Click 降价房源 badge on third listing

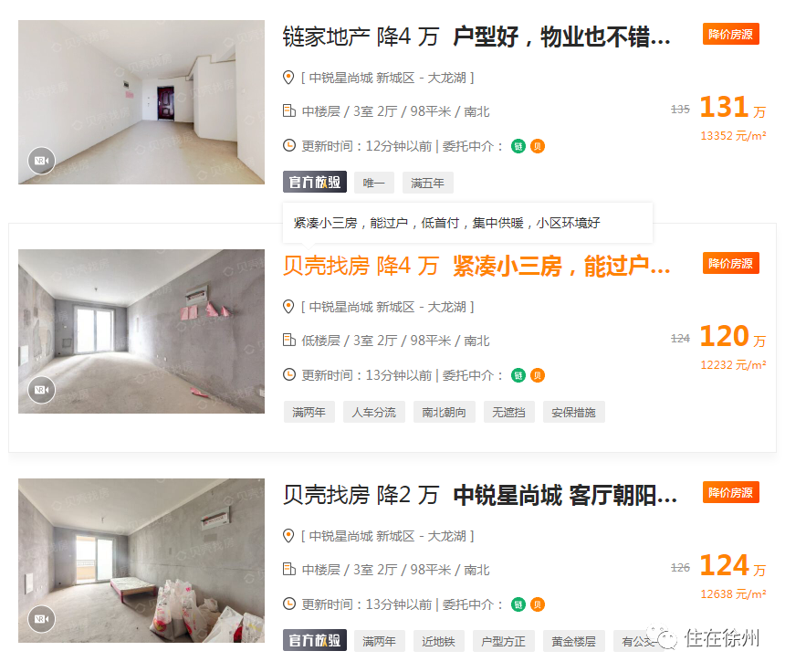731,492
